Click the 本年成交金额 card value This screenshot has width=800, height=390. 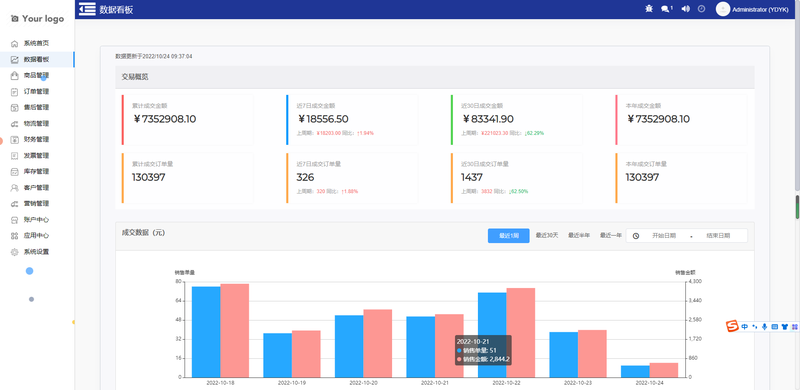point(658,119)
